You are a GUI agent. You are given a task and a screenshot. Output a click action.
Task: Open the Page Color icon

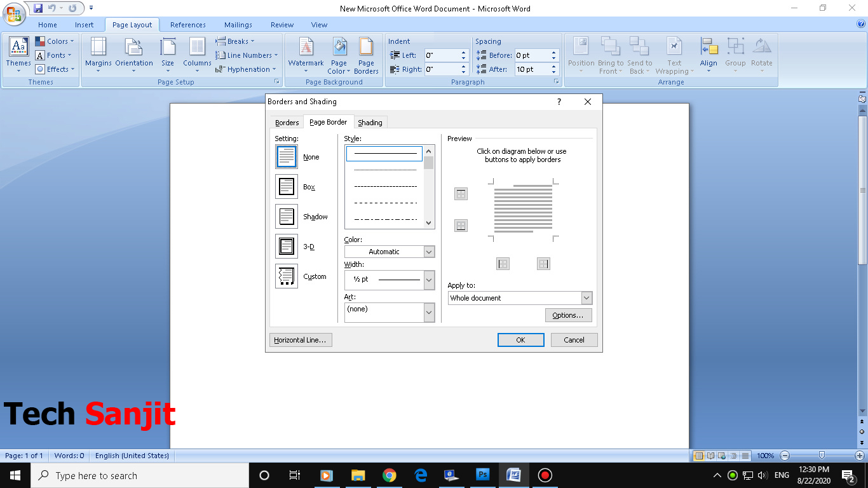[x=339, y=46]
